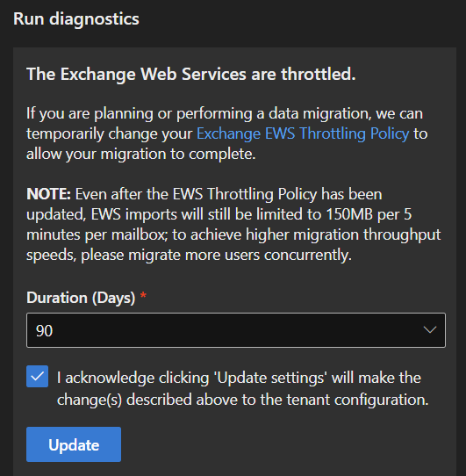The height and width of the screenshot is (476, 466).
Task: Click the 'If you are planning' paragraph
Action: coord(227,133)
